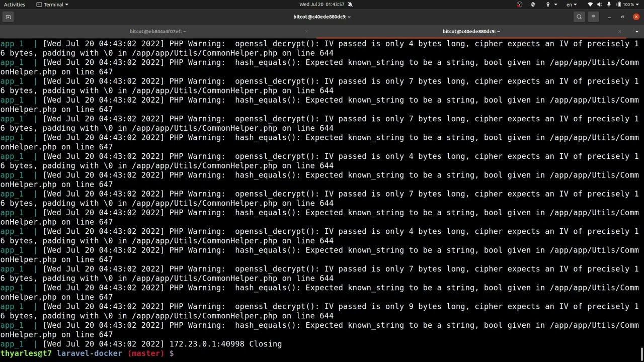Open a new terminal tab
Screen dimensions: 644x362
tap(8, 17)
